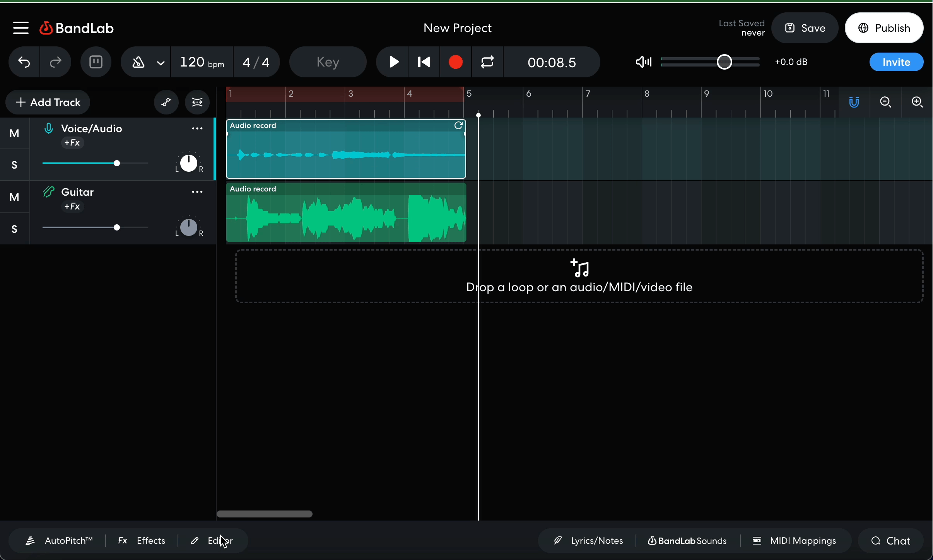Click bar 7 on the timeline ruler
This screenshot has width=933, height=560.
[588, 94]
